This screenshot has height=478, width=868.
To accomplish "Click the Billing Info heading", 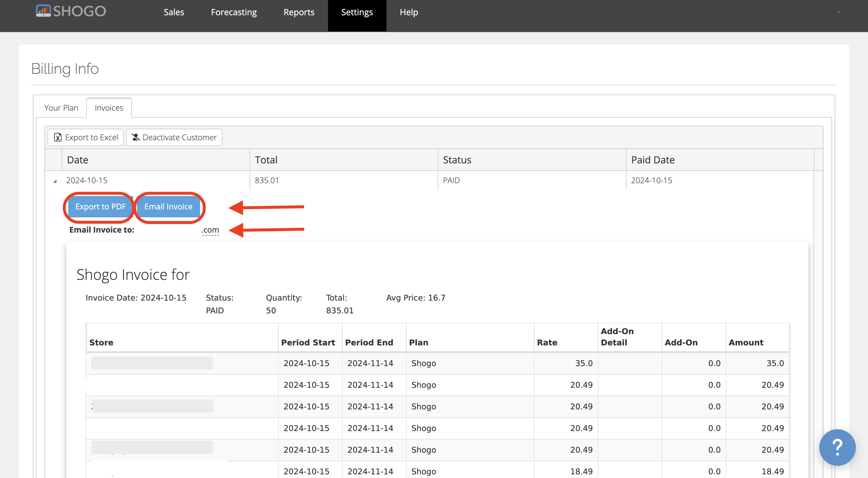I will coord(65,69).
